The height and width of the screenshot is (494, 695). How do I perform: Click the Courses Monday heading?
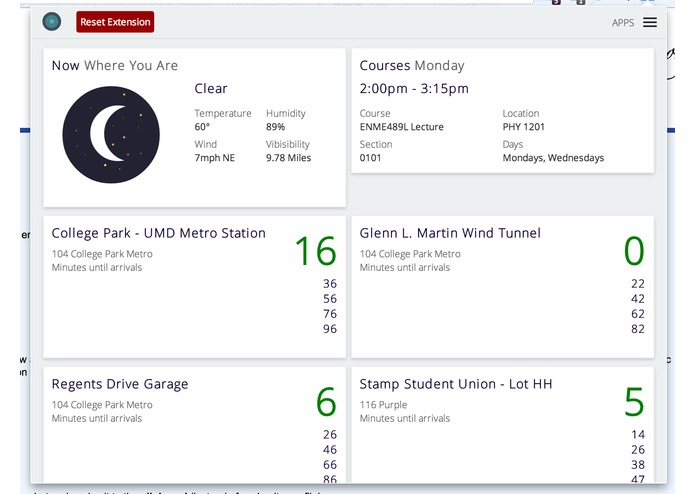pyautogui.click(x=412, y=66)
